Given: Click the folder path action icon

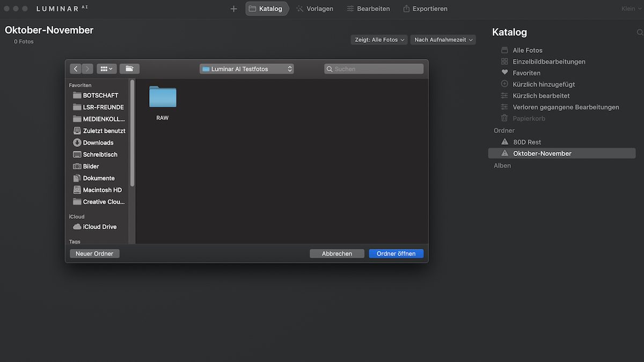Looking at the screenshot, I should pos(129,69).
